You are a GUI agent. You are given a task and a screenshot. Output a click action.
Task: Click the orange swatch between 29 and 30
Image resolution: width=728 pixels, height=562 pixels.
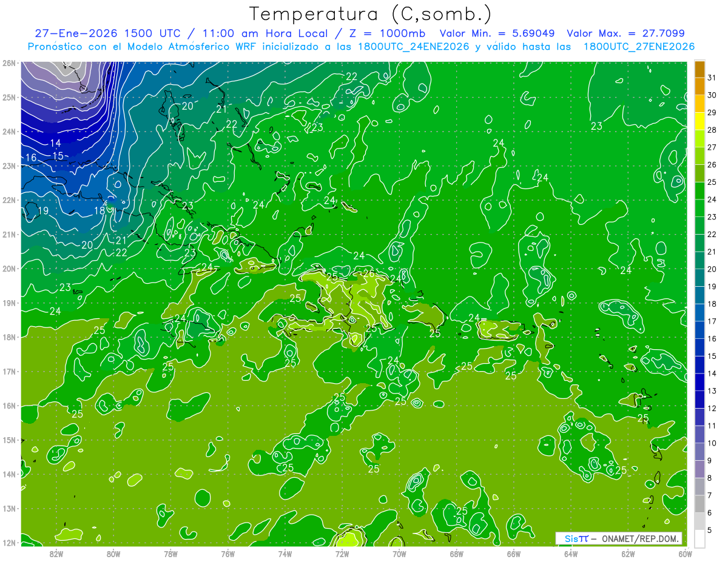click(x=699, y=104)
